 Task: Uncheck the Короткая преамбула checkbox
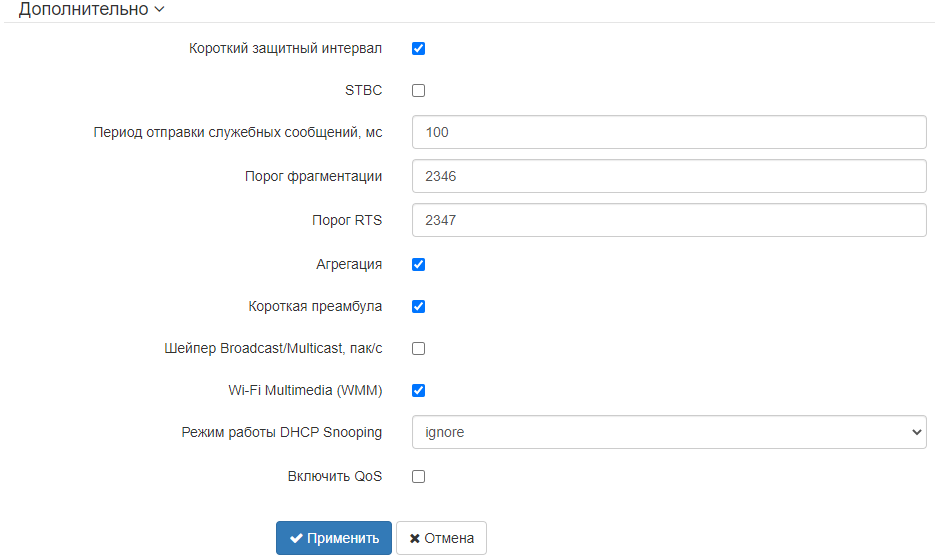tap(419, 306)
